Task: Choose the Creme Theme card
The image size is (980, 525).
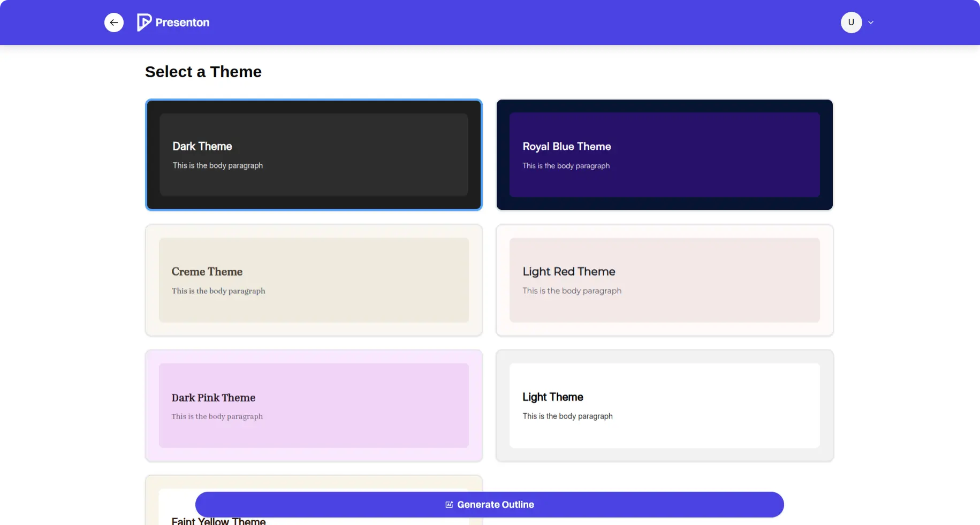Action: point(314,280)
